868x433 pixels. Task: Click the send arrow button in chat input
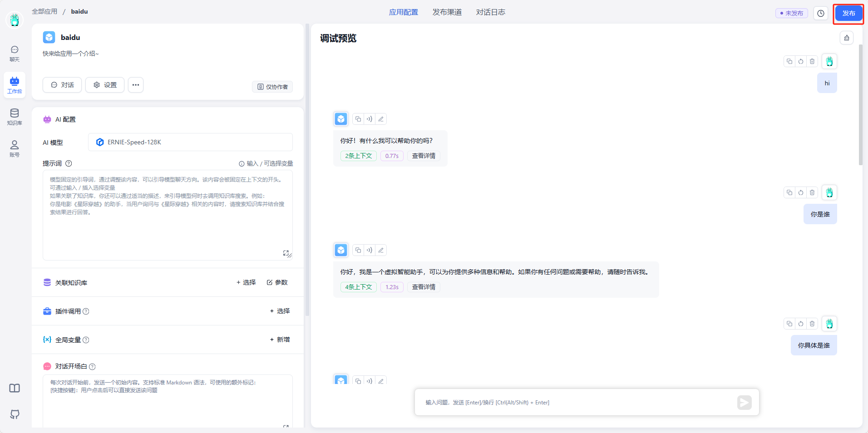click(x=745, y=402)
